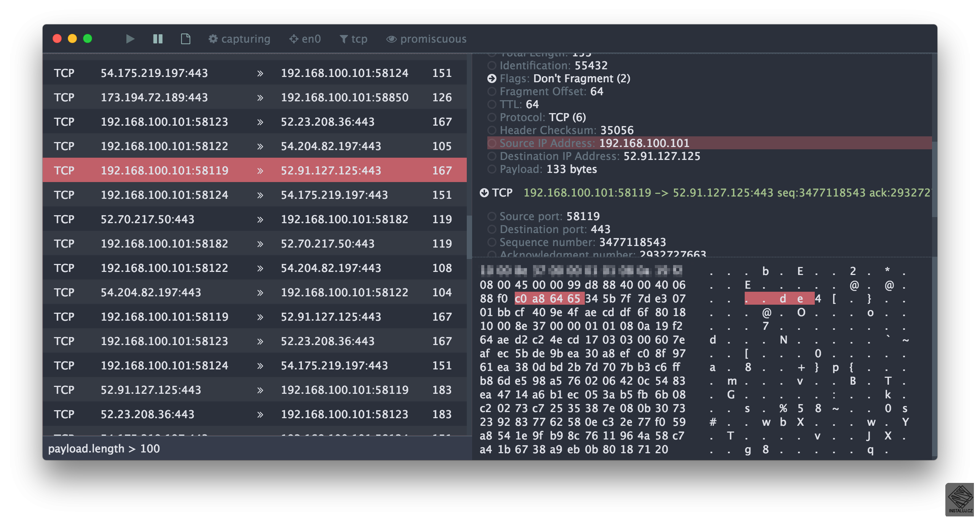This screenshot has height=521, width=980.
Task: Click the green zoom window button
Action: coord(88,39)
